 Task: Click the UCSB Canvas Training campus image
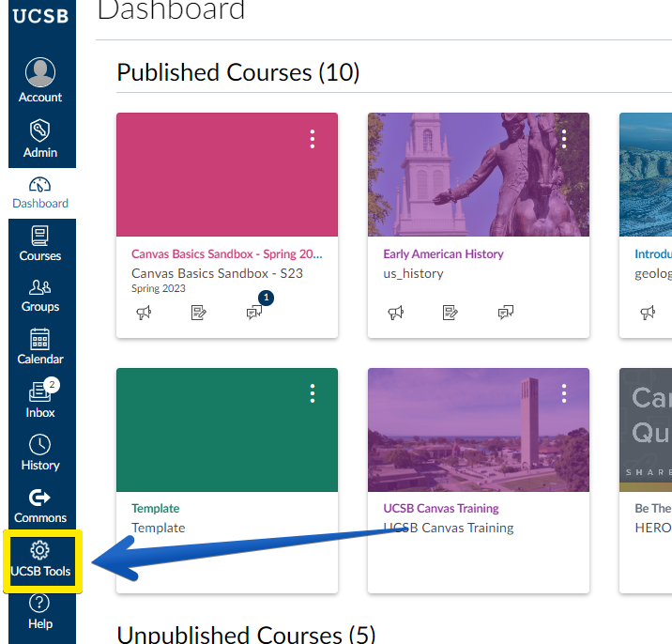click(479, 430)
